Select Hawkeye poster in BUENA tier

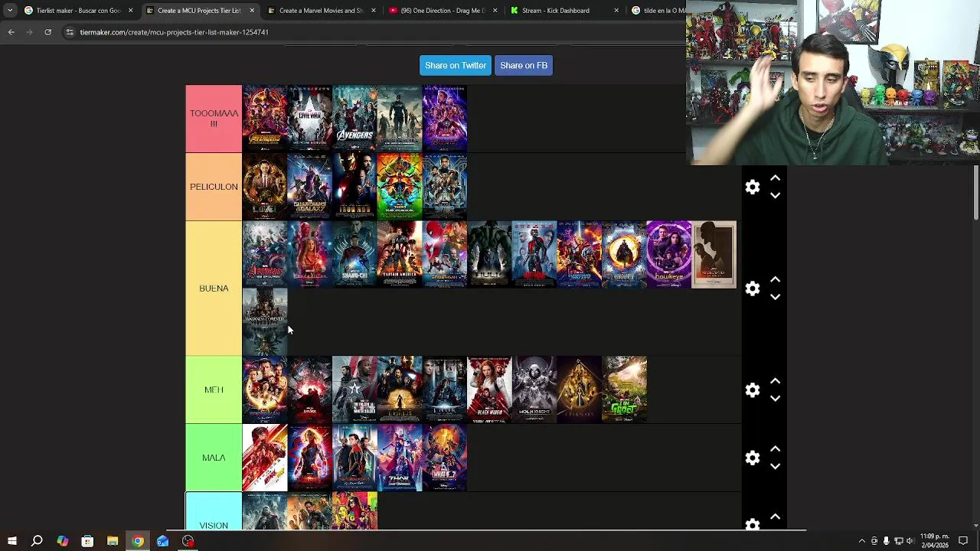pyautogui.click(x=669, y=255)
